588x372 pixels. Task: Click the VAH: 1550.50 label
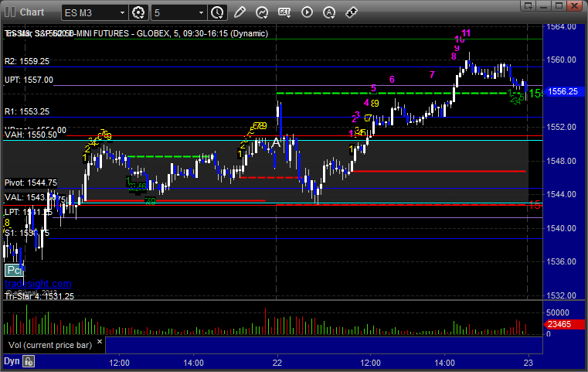31,135
